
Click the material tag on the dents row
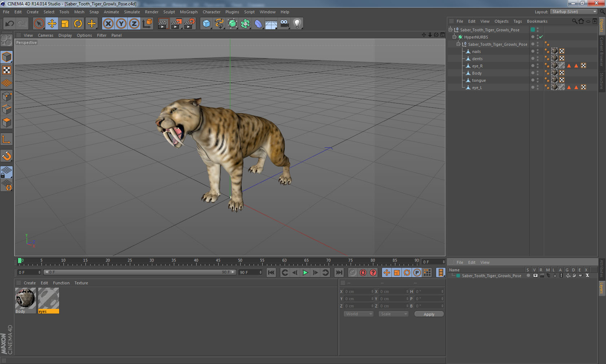tap(555, 58)
